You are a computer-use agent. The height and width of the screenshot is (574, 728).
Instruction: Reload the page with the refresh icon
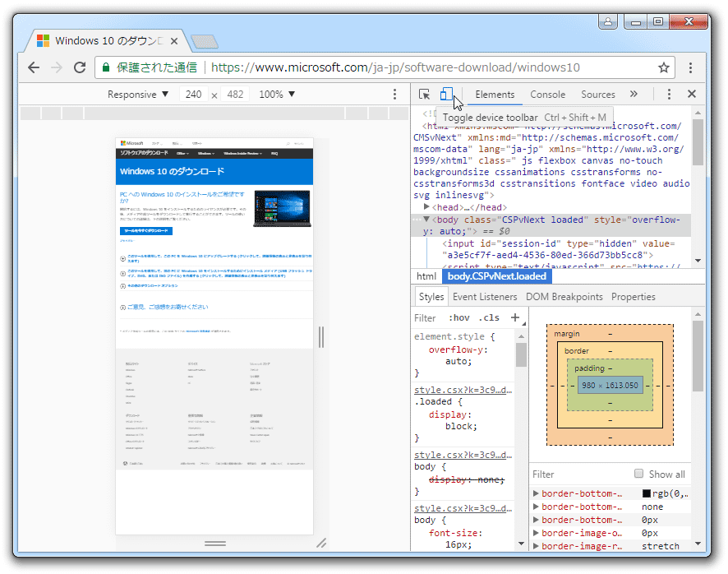(x=80, y=68)
